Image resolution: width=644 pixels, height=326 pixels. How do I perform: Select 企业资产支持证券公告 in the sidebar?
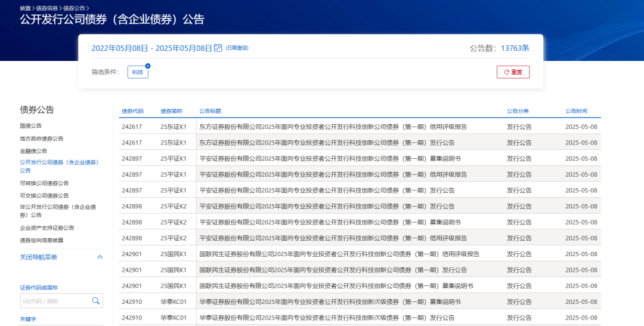click(x=47, y=228)
